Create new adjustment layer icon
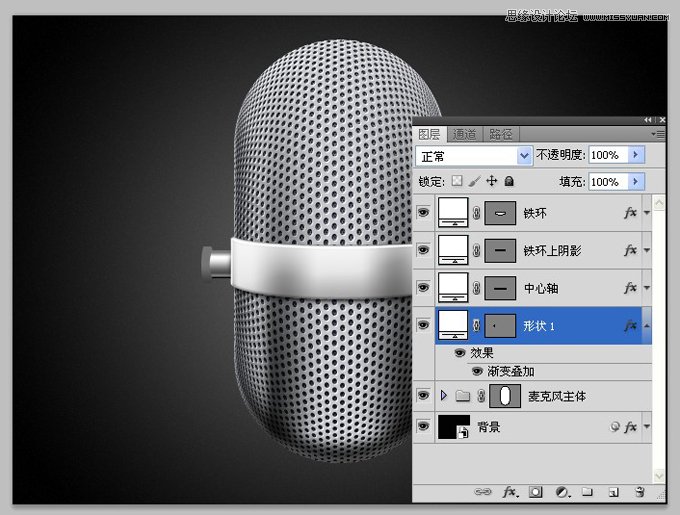 pyautogui.click(x=562, y=492)
